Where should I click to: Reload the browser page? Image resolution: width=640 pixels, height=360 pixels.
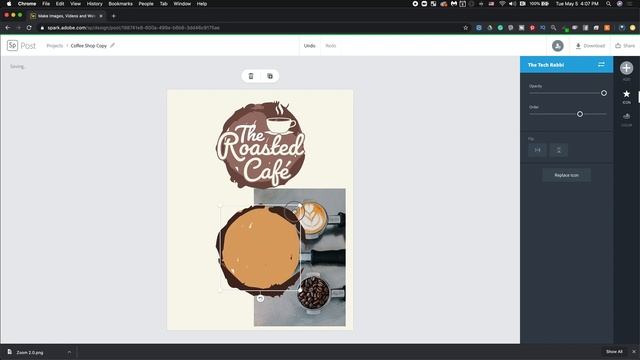tap(29, 28)
